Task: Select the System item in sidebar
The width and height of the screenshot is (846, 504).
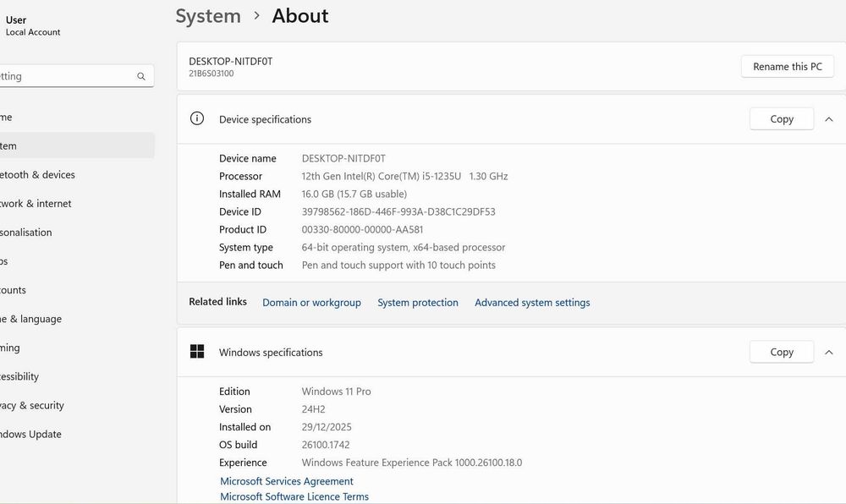Action: pyautogui.click(x=75, y=145)
